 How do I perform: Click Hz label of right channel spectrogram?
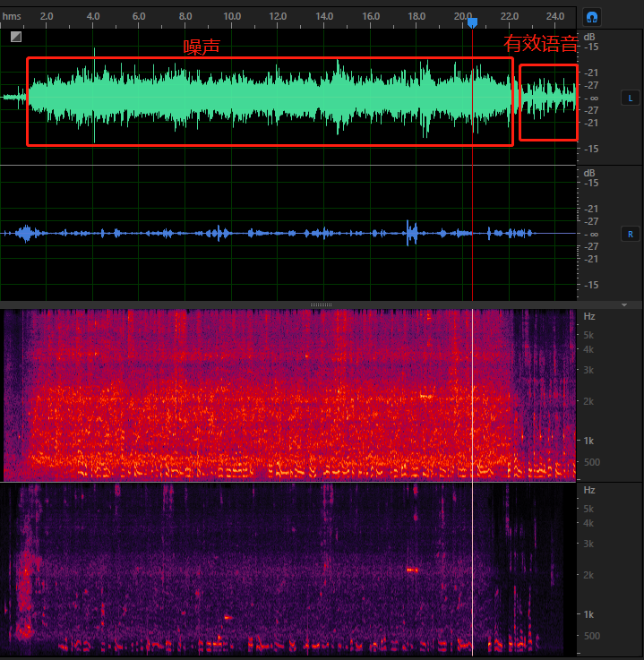(x=589, y=491)
